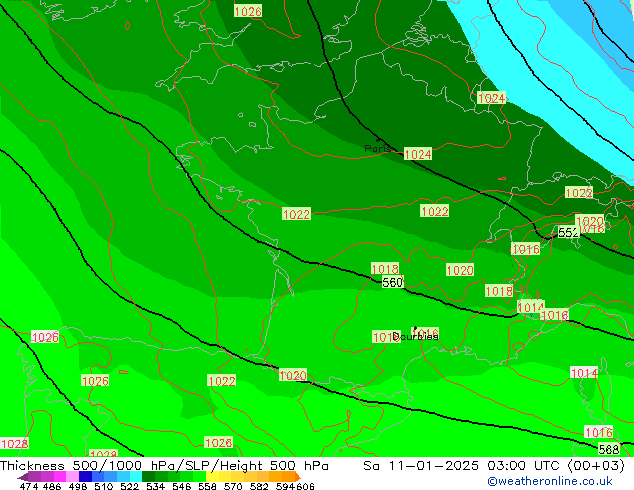Image resolution: width=634 pixels, height=490 pixels.
Task: Click the 1028 pressure label bottom left
Action: [x=14, y=444]
